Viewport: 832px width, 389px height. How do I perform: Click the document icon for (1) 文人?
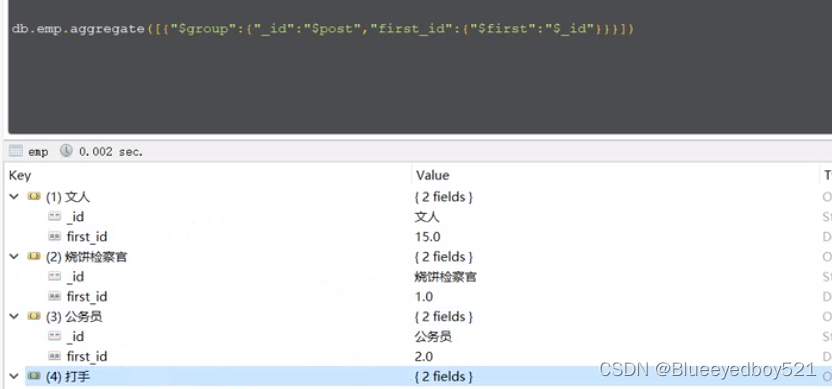[x=34, y=197]
